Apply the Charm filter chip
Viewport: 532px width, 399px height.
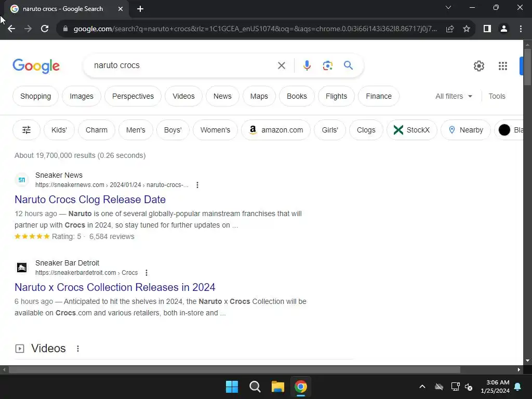tap(96, 130)
